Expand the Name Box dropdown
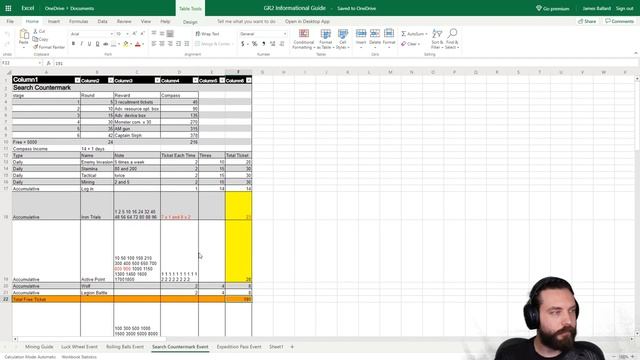This screenshot has width=640, height=360. point(40,63)
